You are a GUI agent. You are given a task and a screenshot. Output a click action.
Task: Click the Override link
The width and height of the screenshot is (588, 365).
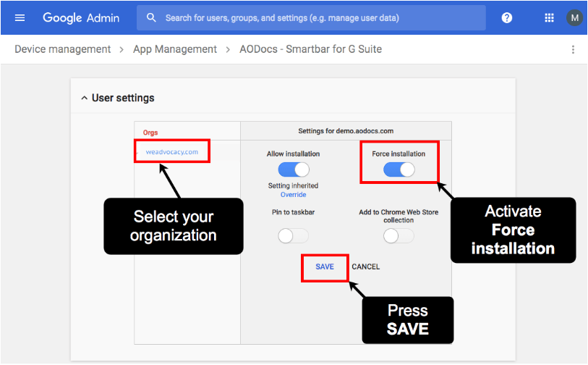click(293, 195)
